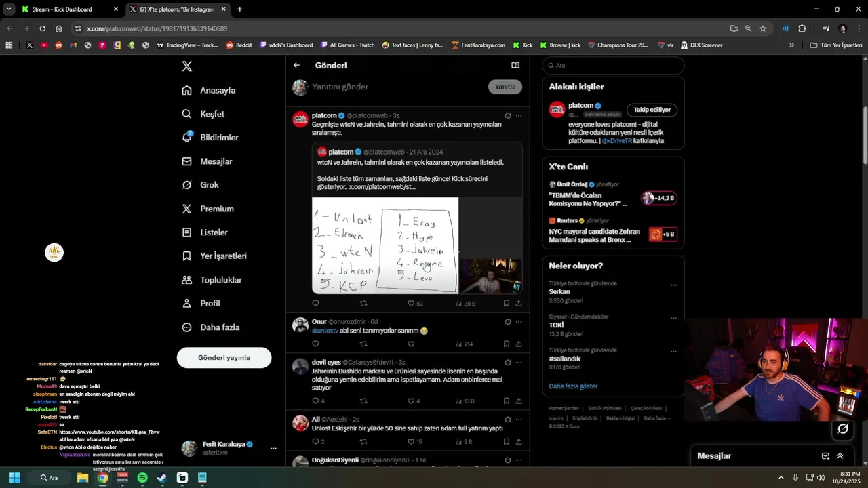Screen dimensions: 868x488
Task: Open Yer İşaretleri bookmarks
Action: (214, 256)
